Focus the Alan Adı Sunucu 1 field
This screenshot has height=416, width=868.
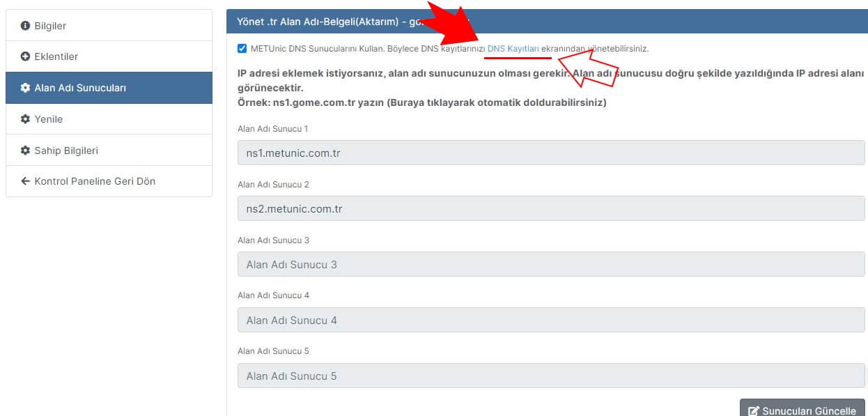coord(550,153)
